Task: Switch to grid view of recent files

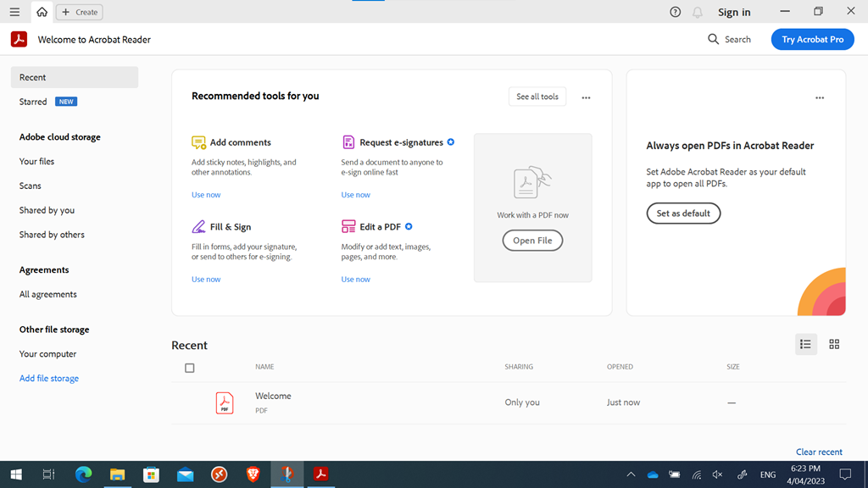Action: 834,344
